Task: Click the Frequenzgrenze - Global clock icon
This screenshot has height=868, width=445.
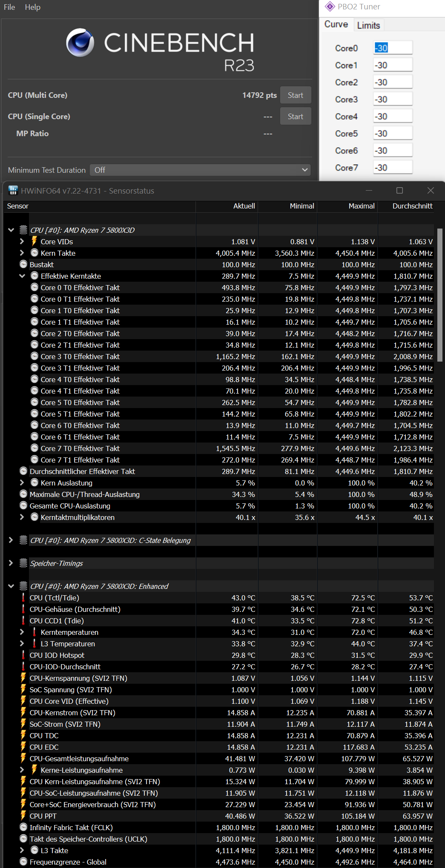Action: click(23, 862)
